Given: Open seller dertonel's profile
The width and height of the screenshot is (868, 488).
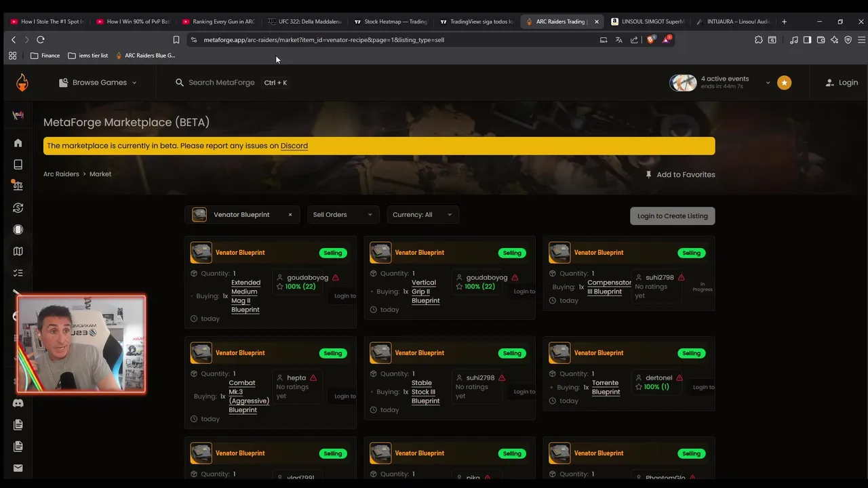Looking at the screenshot, I should [x=659, y=378].
